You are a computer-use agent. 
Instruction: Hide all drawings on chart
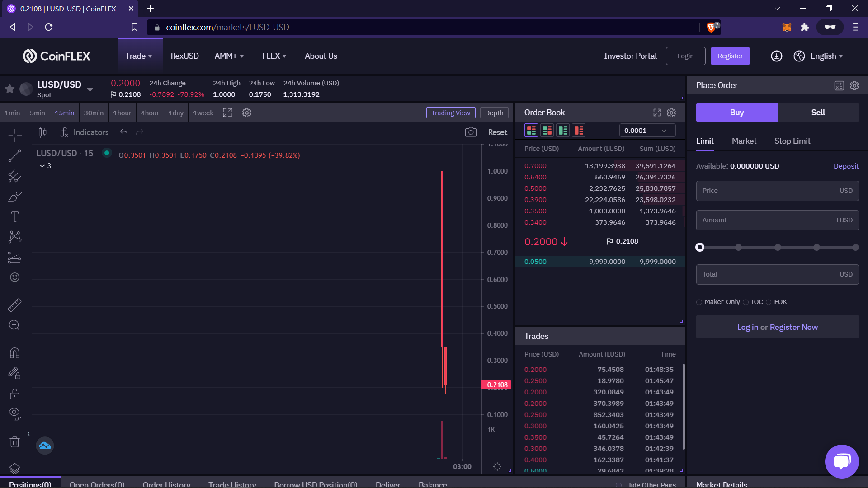click(14, 414)
